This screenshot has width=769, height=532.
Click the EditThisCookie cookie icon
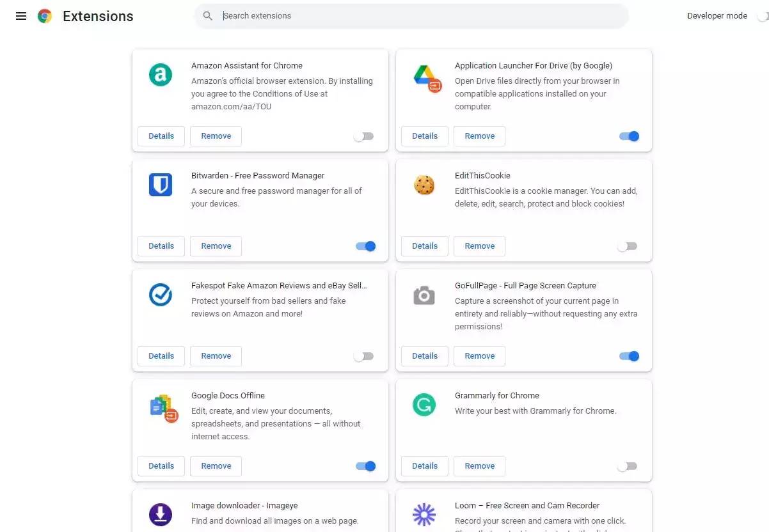coord(424,185)
